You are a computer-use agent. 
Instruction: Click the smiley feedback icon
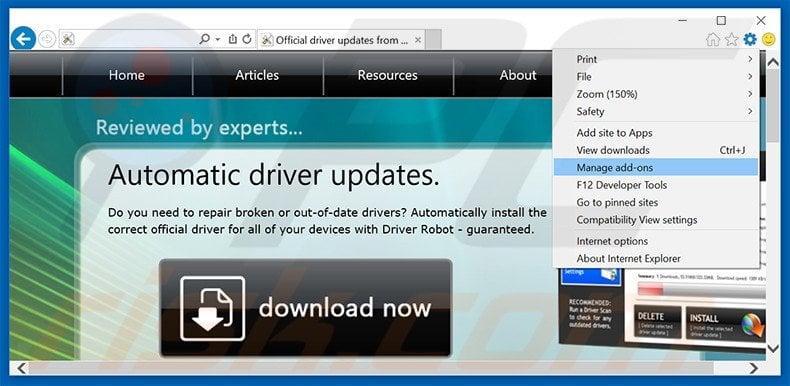[x=768, y=39]
